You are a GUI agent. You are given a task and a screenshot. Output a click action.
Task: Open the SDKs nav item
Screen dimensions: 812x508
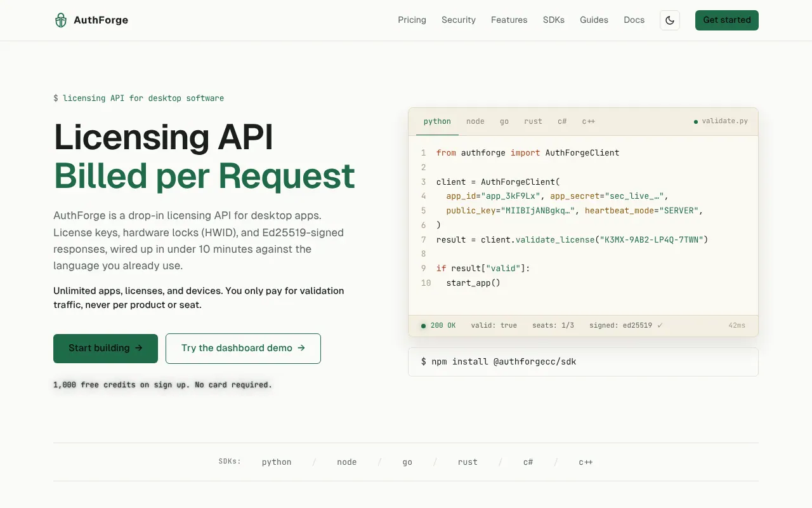(554, 20)
